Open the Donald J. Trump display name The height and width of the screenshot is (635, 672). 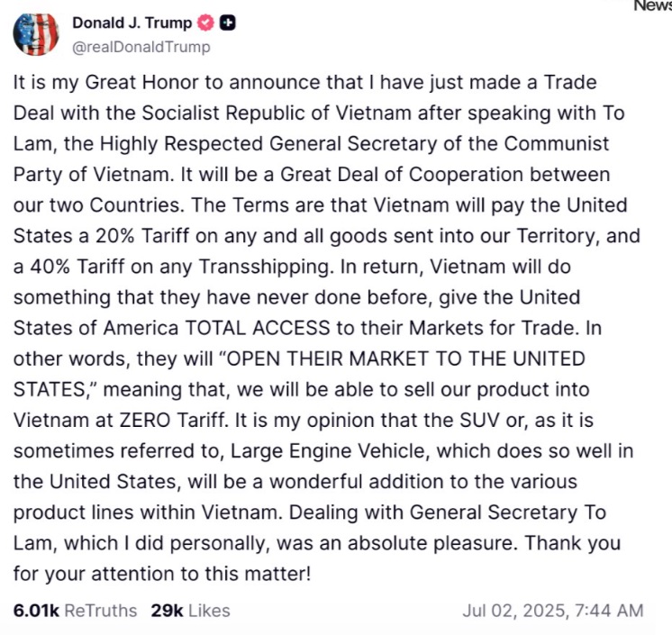[132, 23]
